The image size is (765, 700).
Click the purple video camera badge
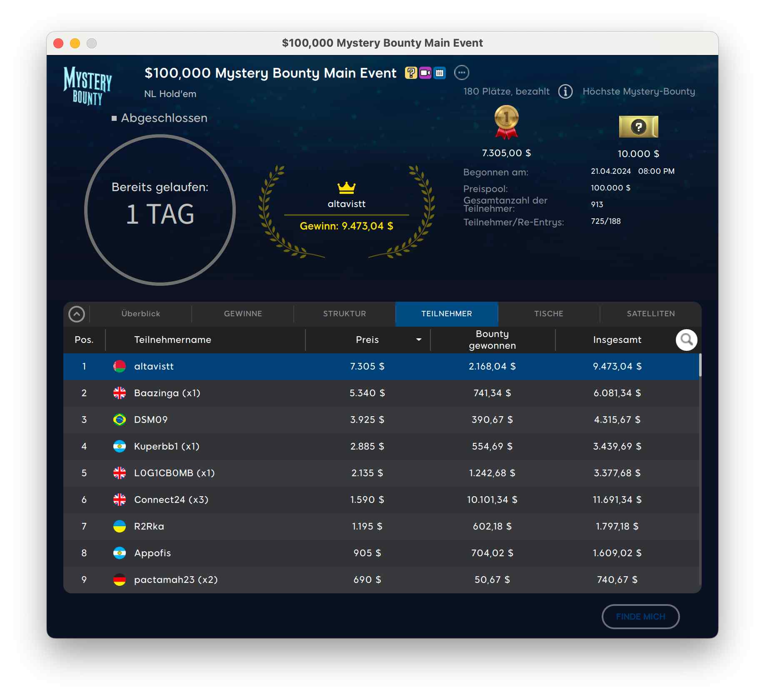[425, 73]
